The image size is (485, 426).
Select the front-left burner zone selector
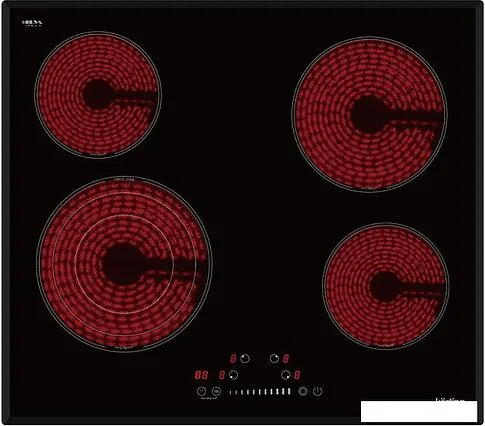coord(233,375)
